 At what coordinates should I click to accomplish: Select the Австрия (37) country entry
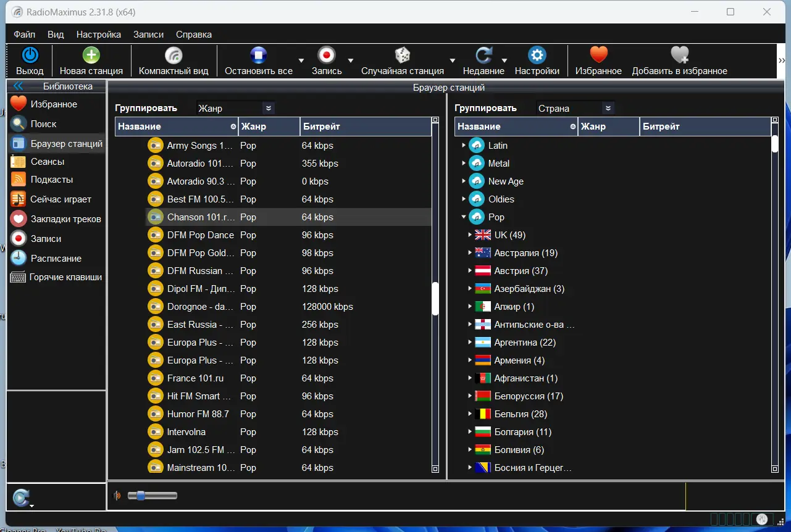point(521,271)
